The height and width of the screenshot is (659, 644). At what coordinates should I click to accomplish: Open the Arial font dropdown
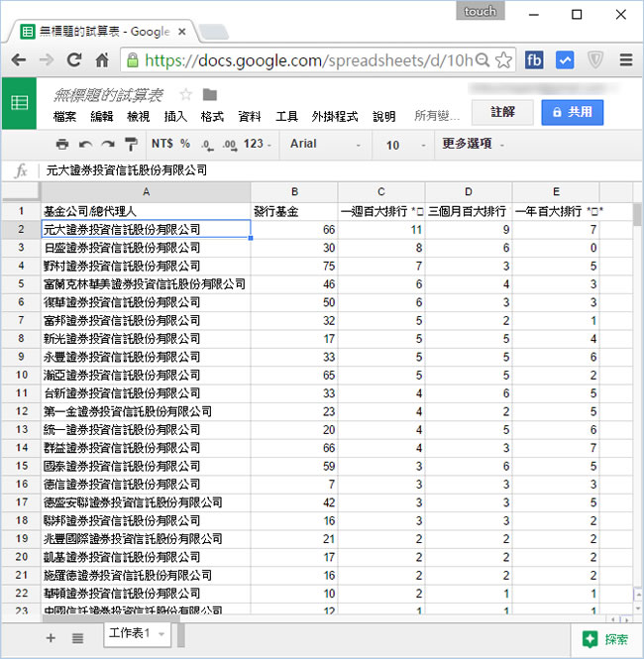[x=325, y=144]
